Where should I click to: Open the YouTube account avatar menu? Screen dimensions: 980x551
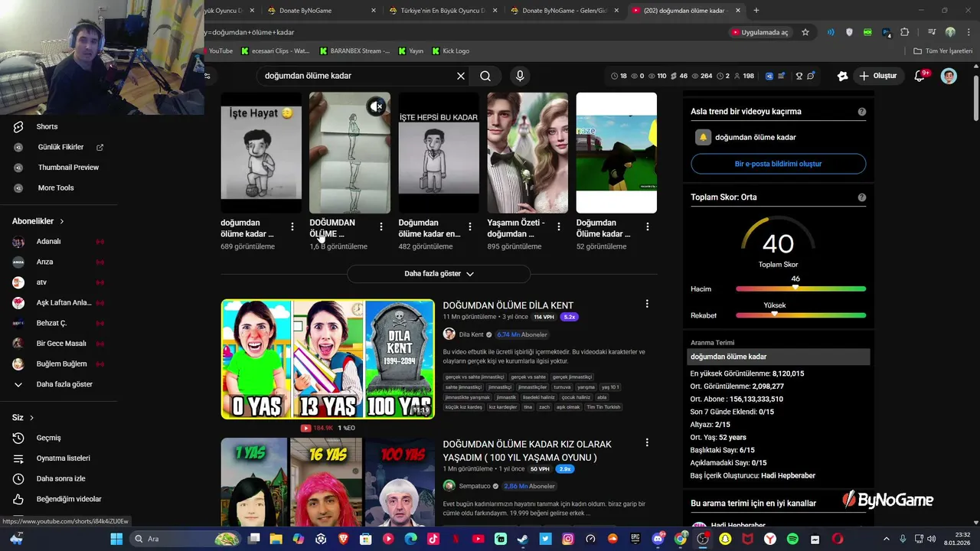(x=949, y=76)
